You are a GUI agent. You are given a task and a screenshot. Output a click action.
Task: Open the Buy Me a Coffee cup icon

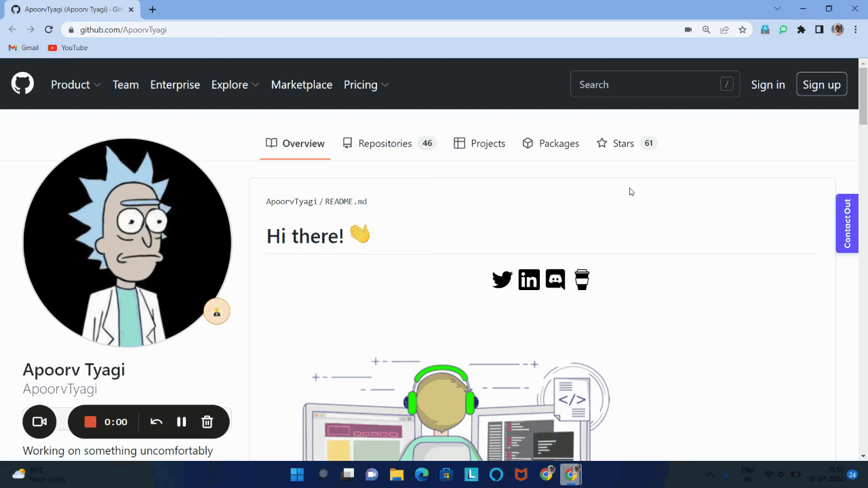[582, 279]
